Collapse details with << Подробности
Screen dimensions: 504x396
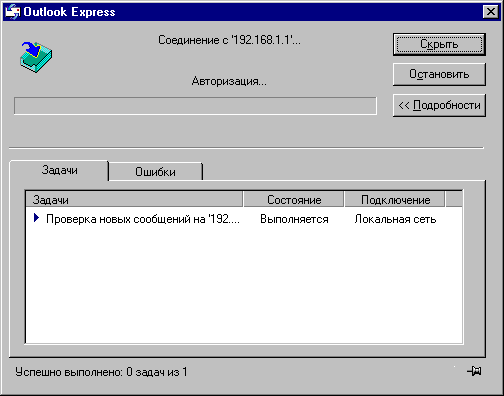point(439,105)
